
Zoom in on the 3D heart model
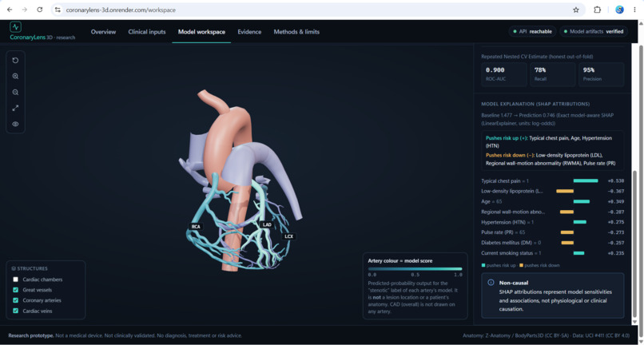tap(15, 77)
